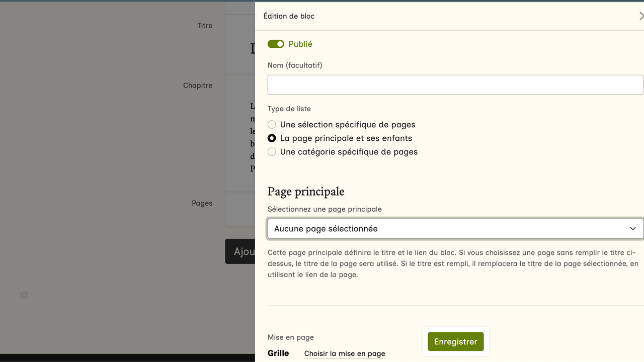Click the gear settings icon
Image resolution: width=644 pixels, height=362 pixels.
[24, 295]
